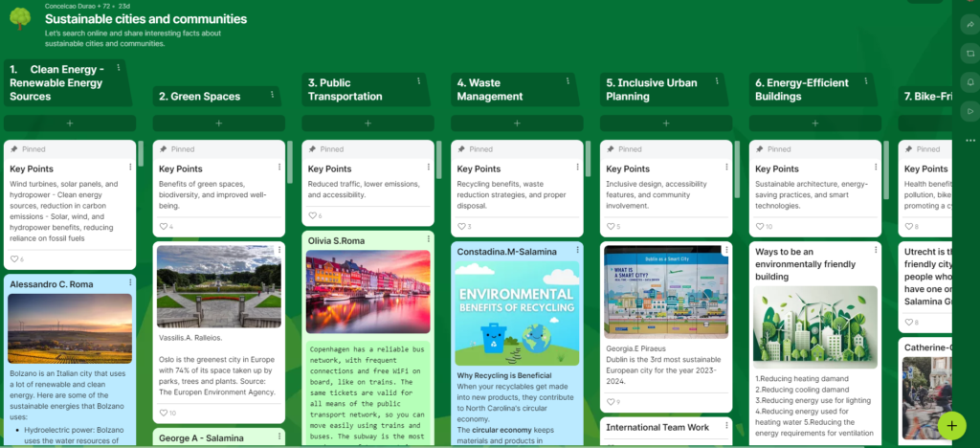Like the Oslo green spaces post
The width and height of the screenshot is (980, 448).
click(165, 413)
